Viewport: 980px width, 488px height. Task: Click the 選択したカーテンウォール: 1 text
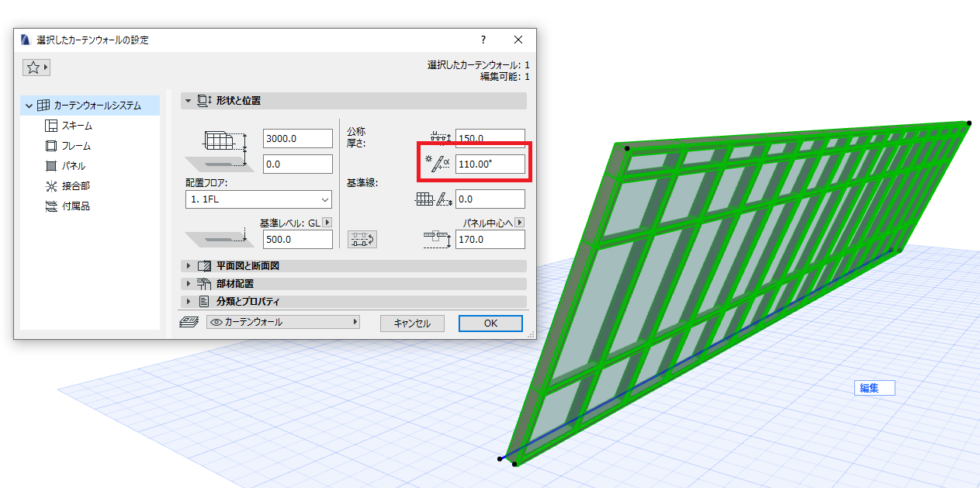[479, 65]
